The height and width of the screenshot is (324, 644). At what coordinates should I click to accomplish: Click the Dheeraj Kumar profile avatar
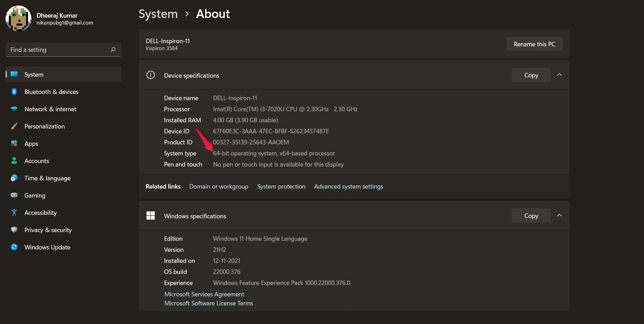click(18, 18)
